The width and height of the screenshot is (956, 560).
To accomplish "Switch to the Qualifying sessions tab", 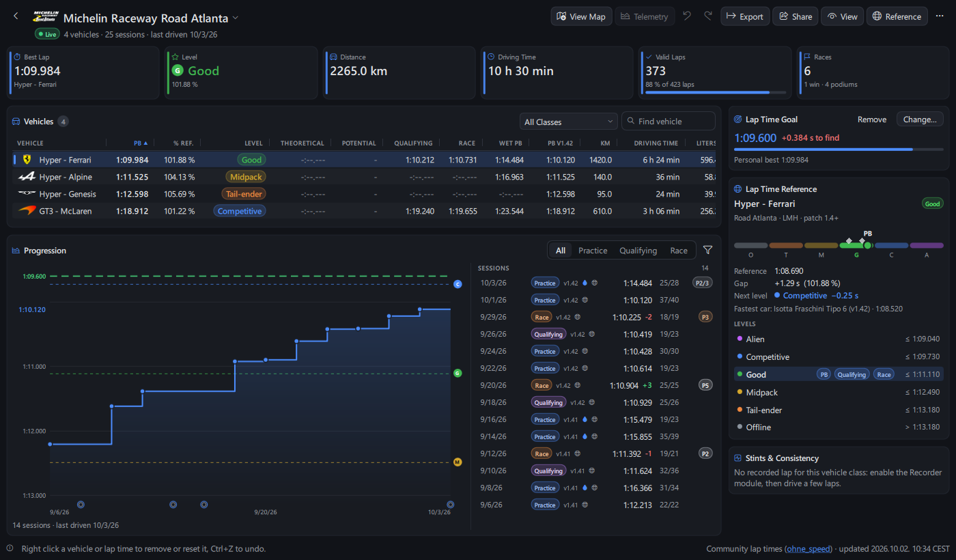I will [x=638, y=251].
